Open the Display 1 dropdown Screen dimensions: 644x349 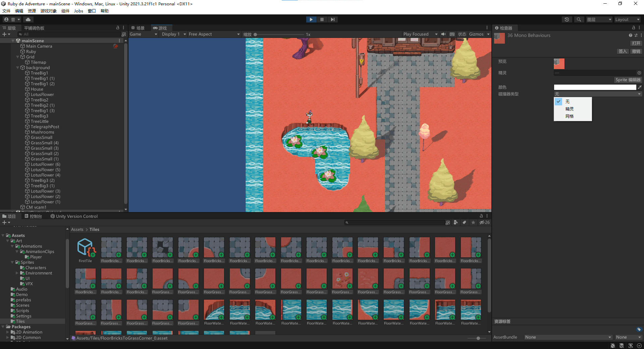pos(173,34)
